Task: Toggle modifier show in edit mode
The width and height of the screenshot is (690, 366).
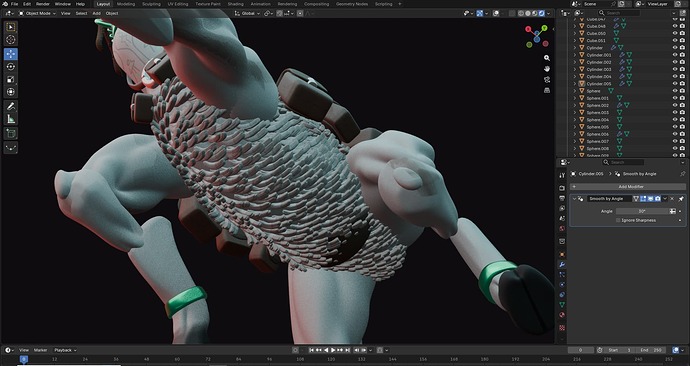Action: [643, 199]
